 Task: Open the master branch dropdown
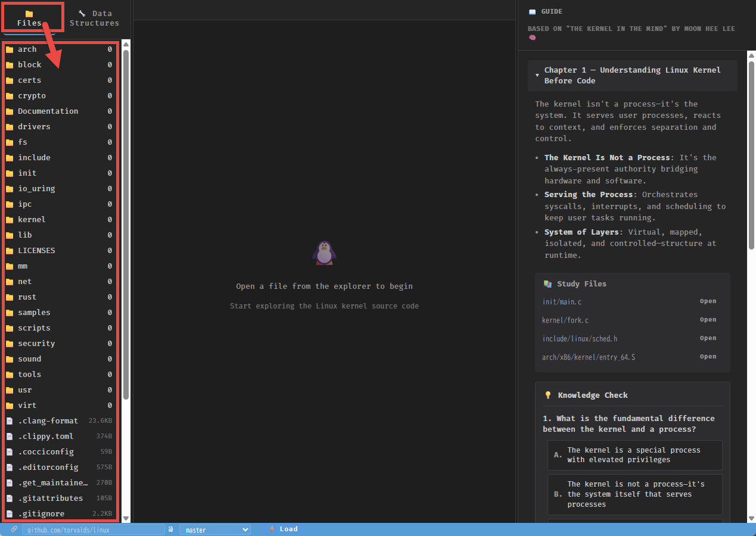(215, 529)
